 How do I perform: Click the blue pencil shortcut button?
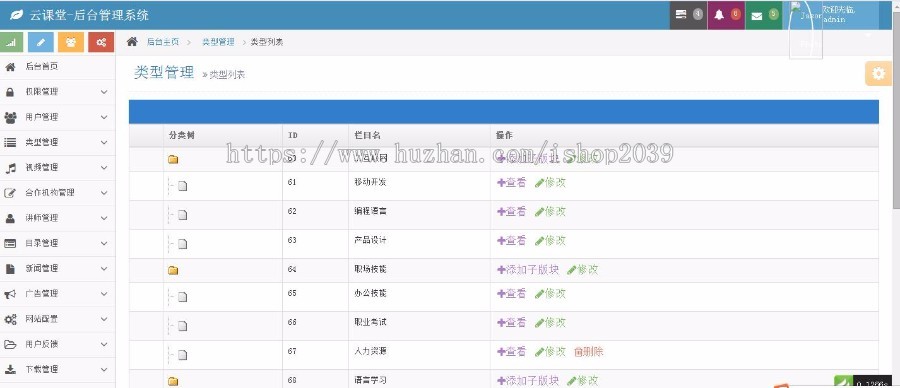tap(41, 42)
